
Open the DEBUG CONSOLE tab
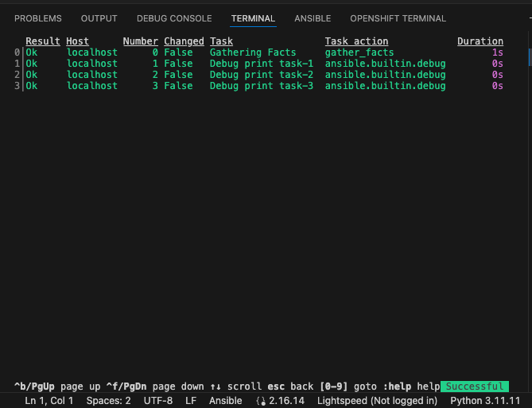(174, 18)
